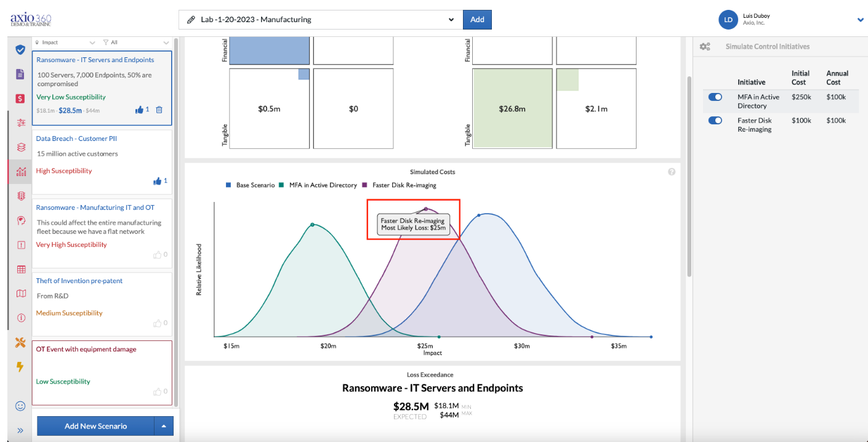Screen dimensions: 868x442
Task: Open the map sidebar icon
Action: (x=20, y=294)
